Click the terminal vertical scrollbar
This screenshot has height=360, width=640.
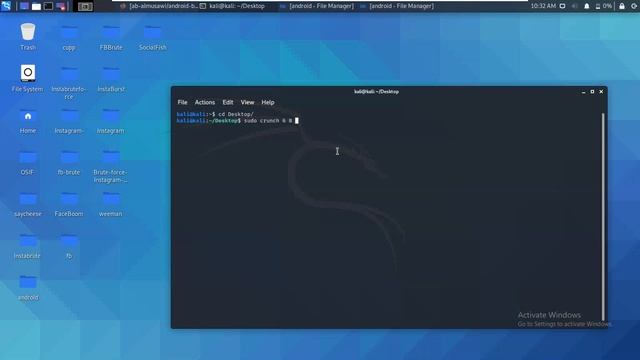[603, 217]
